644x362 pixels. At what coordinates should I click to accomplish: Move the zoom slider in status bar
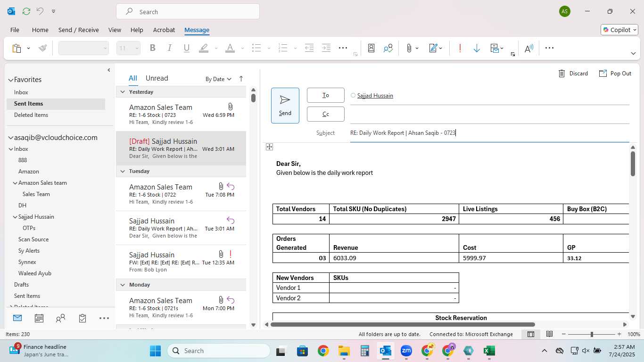(592, 334)
